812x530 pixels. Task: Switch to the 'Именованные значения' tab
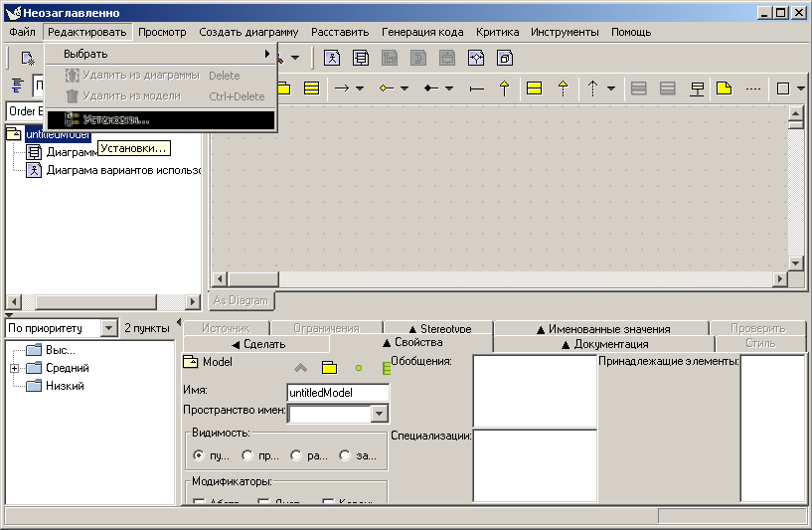click(601, 328)
